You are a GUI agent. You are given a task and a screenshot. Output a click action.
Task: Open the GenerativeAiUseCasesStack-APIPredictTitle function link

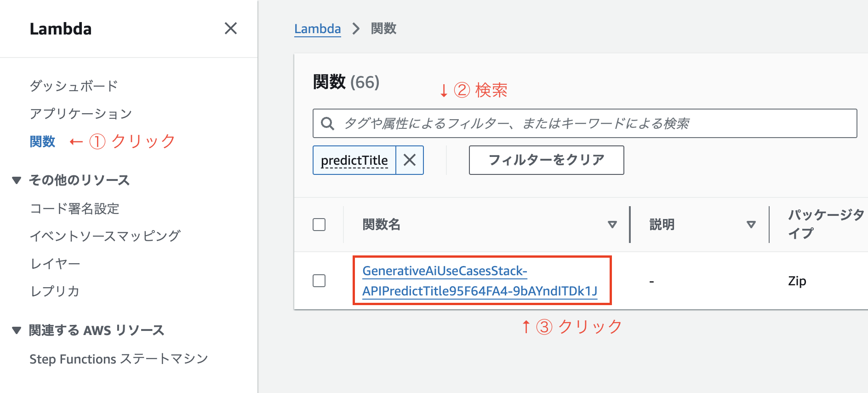tap(481, 280)
